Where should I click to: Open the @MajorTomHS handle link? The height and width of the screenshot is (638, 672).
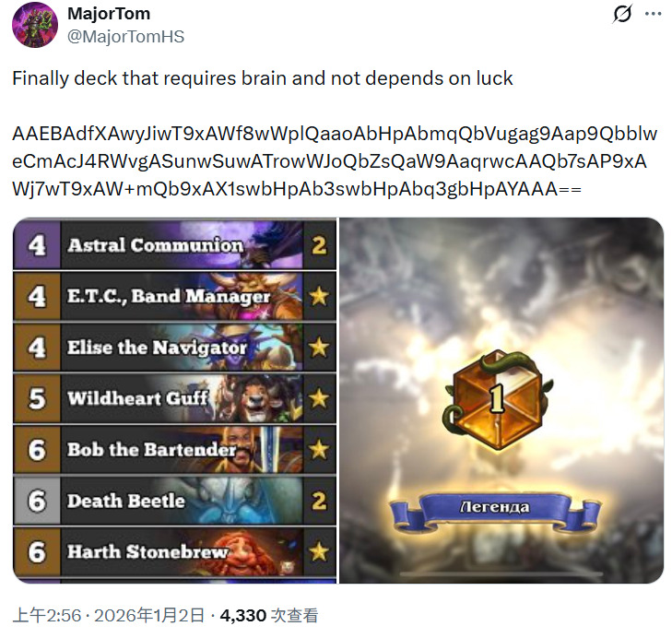pyautogui.click(x=126, y=37)
